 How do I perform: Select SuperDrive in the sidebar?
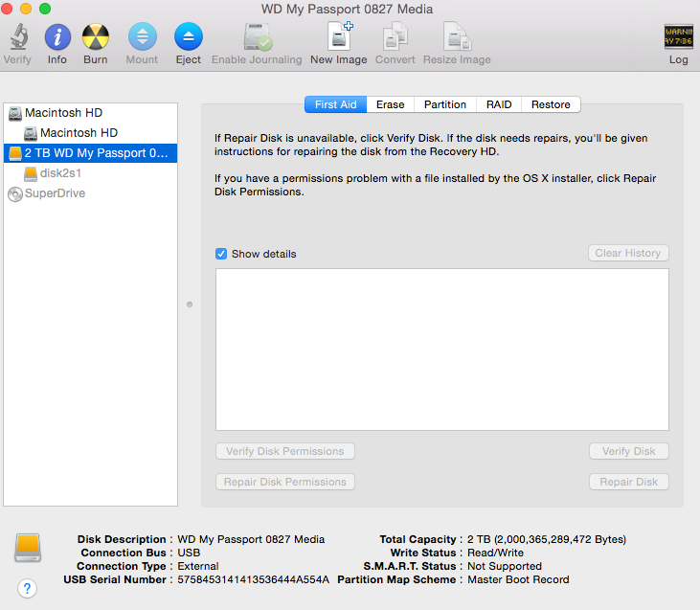55,193
